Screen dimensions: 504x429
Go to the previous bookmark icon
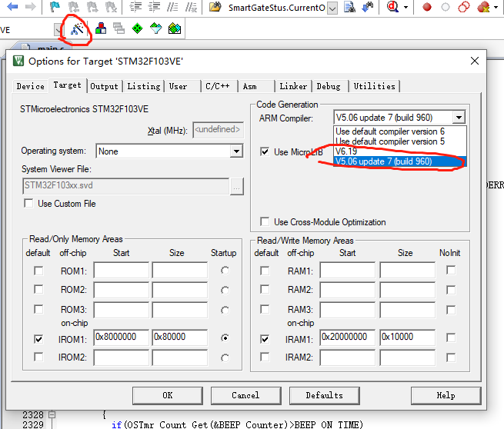pos(74,7)
